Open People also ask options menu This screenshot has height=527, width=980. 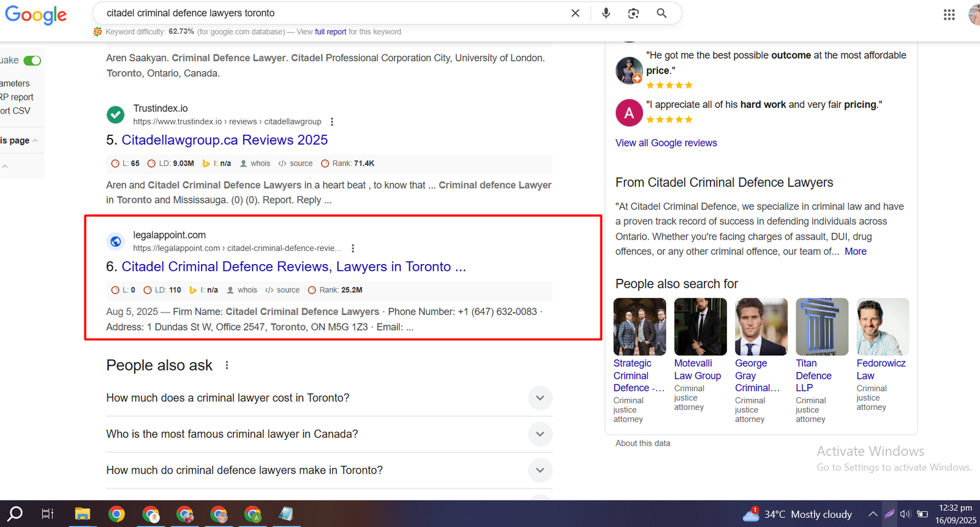(x=227, y=365)
